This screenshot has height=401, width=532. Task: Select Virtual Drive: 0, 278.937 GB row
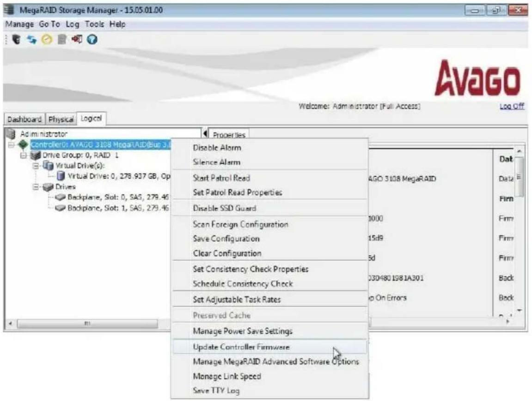[119, 176]
